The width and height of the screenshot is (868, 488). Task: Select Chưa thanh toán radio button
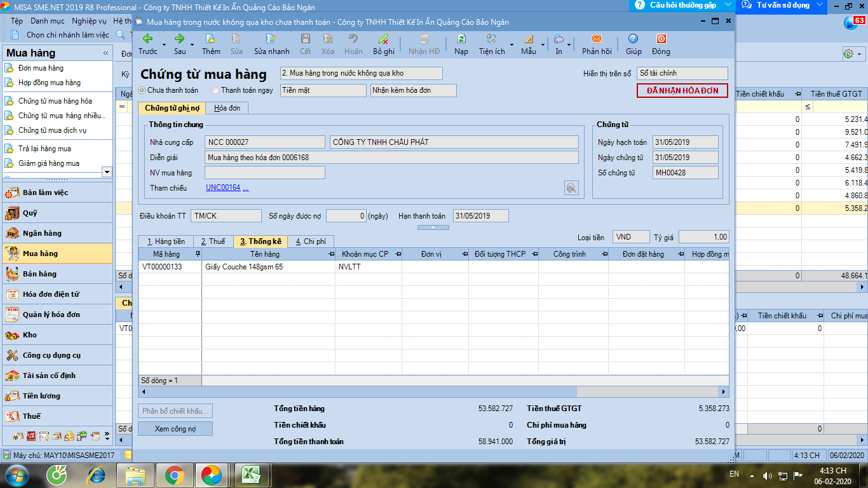142,90
